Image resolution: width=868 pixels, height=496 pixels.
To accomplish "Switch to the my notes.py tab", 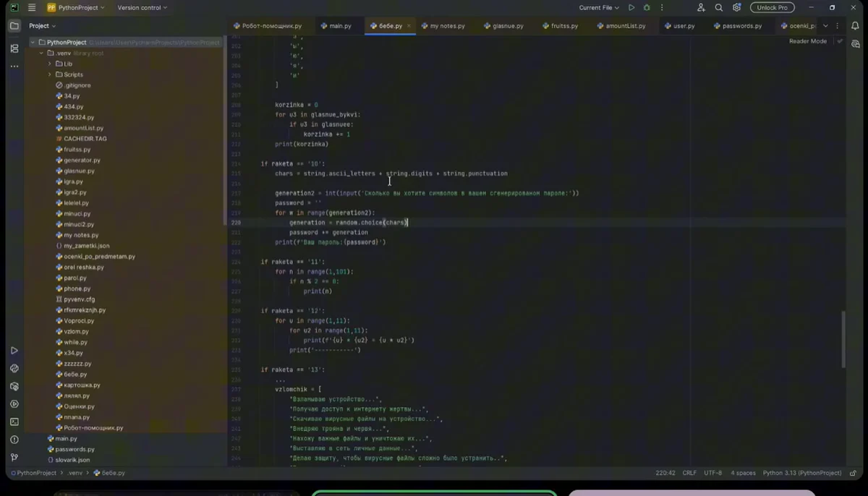I will point(443,26).
